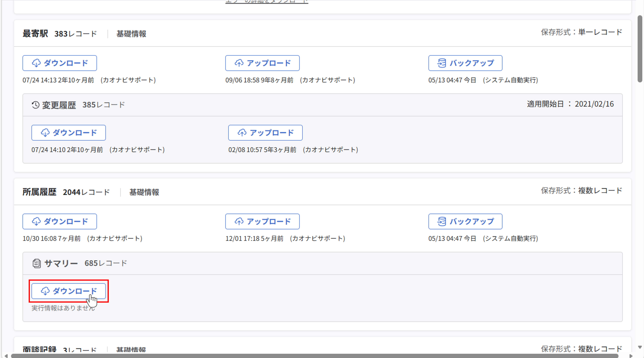
Task: Click the 385レコード text in 変更履歴
Action: tap(103, 105)
